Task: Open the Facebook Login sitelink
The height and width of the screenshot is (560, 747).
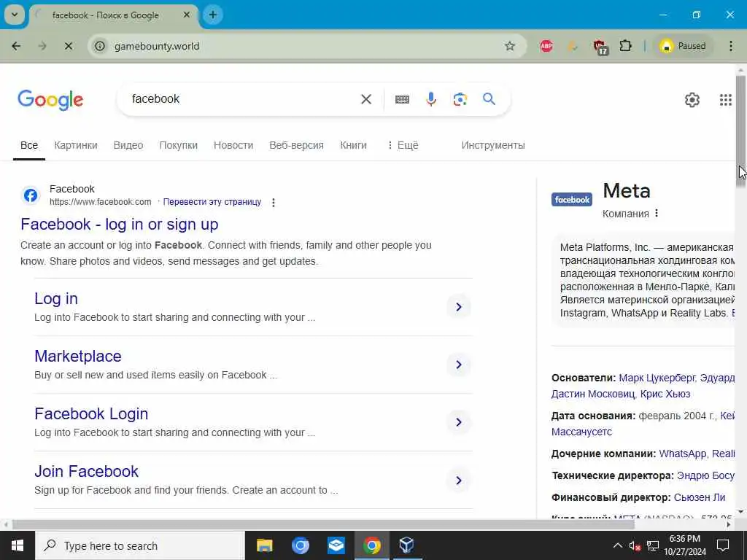Action: pos(91,414)
